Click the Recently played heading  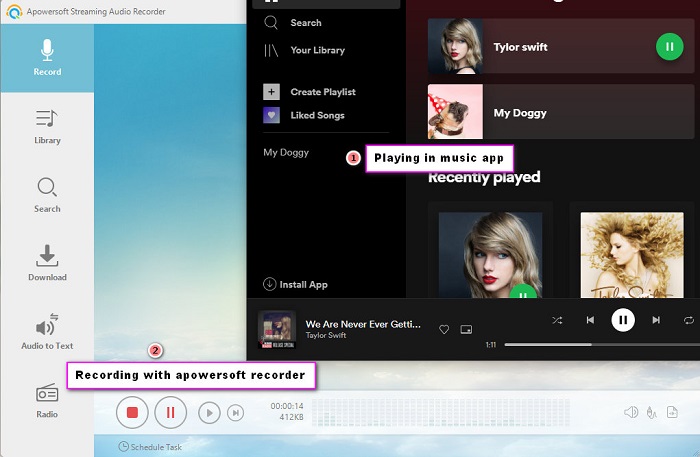click(484, 177)
